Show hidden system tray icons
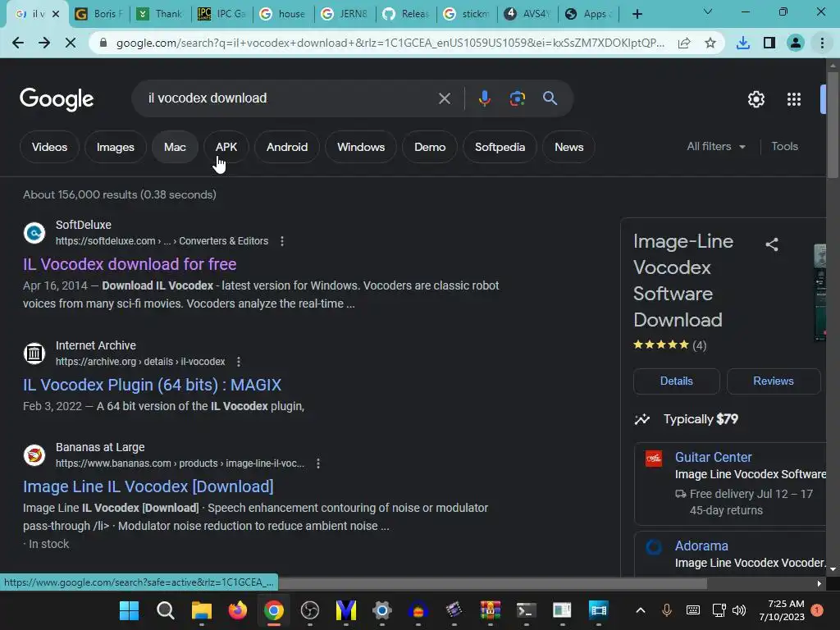This screenshot has height=630, width=840. coord(640,610)
